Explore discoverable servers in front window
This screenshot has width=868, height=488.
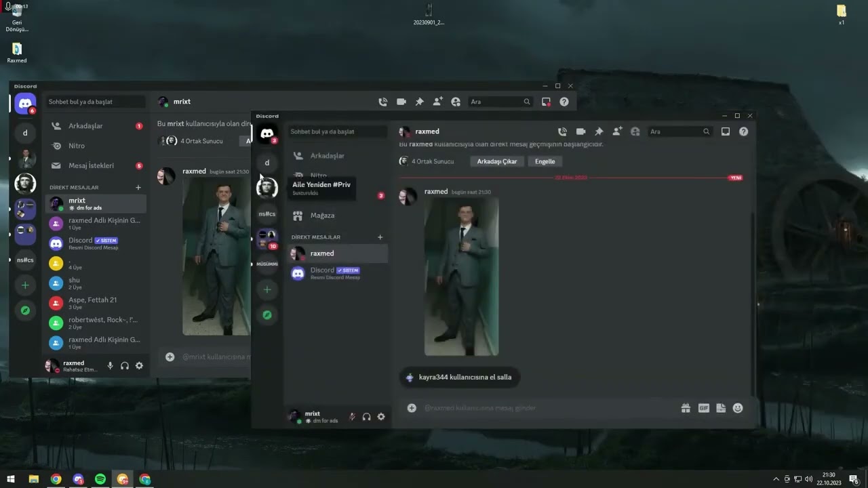[x=267, y=315]
